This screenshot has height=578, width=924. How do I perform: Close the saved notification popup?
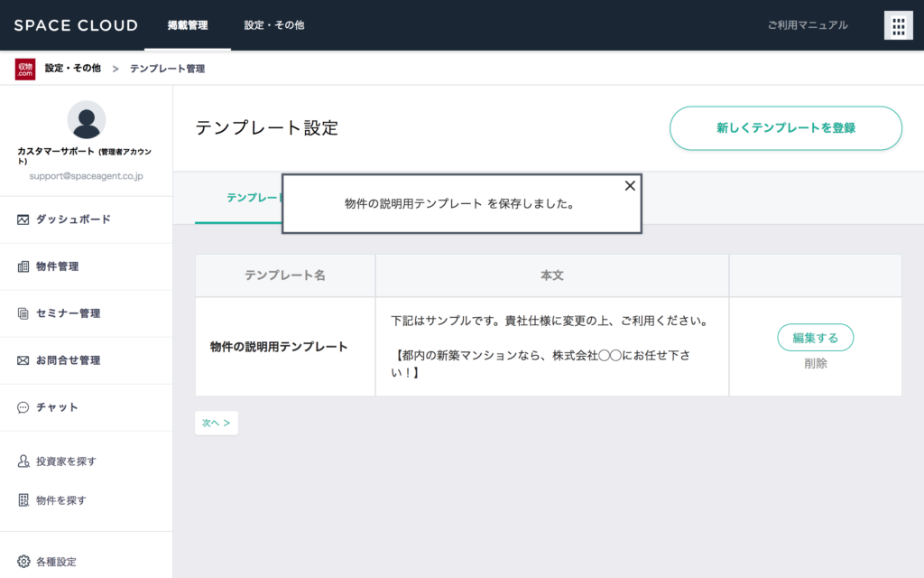tap(630, 185)
